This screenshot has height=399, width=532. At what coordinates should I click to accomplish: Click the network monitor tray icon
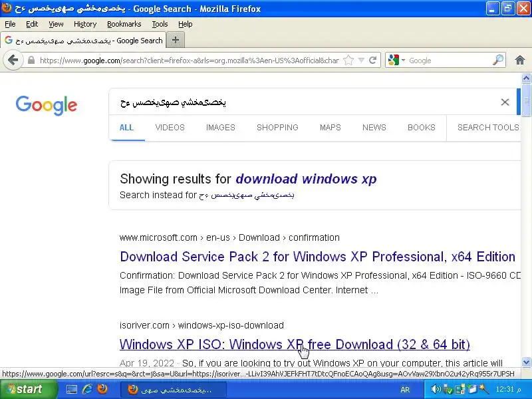click(x=460, y=389)
